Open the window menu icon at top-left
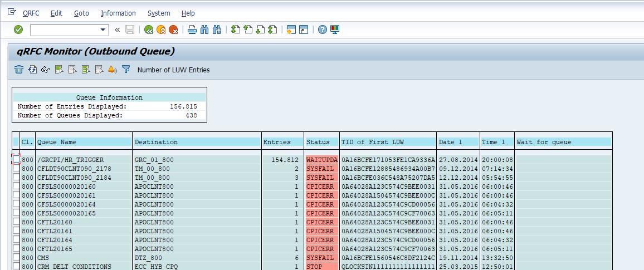The height and width of the screenshot is (270, 644). [x=12, y=12]
